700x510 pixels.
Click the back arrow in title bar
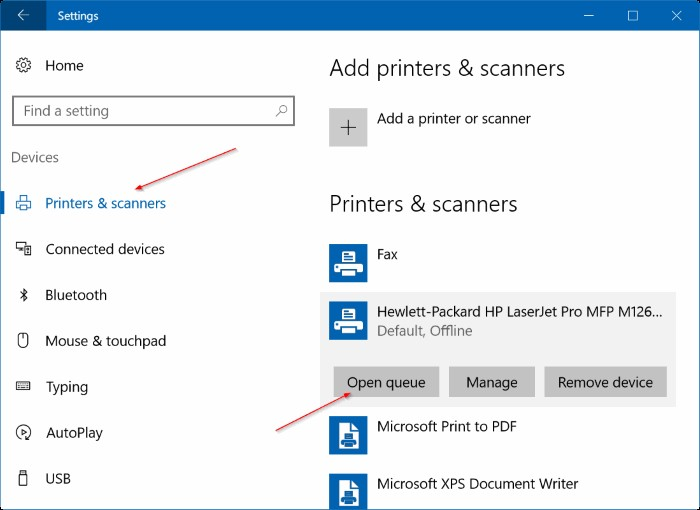tap(23, 16)
